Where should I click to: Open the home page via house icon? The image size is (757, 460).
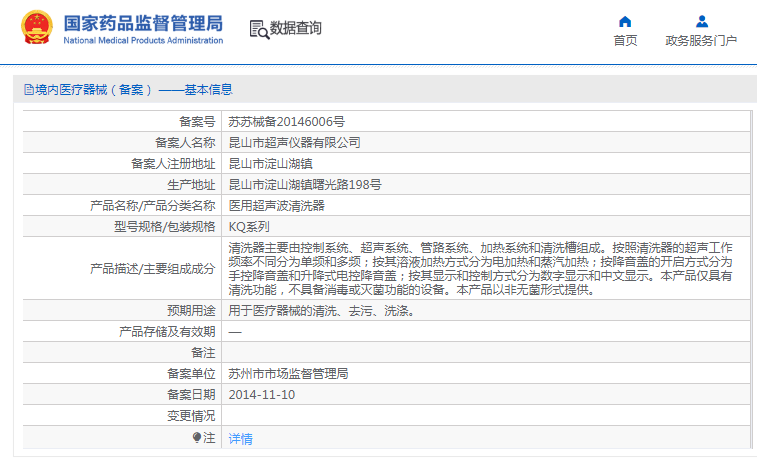pos(625,22)
